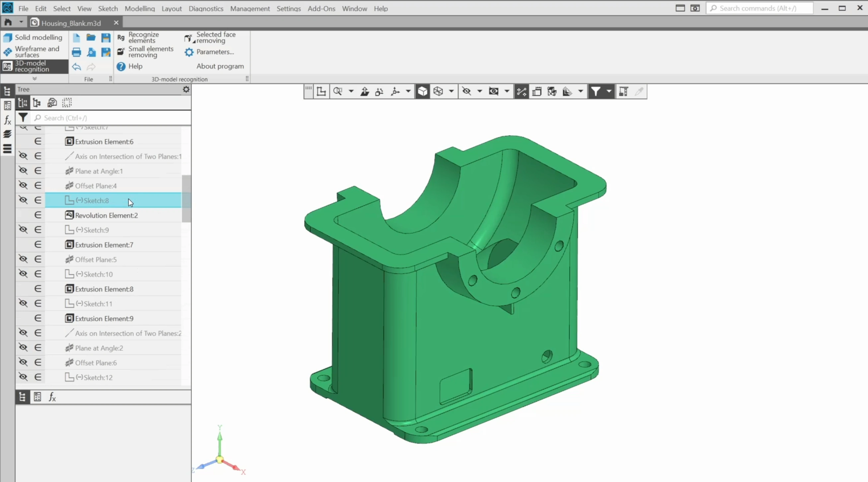Screen dimensions: 868x482
Task: Open dropdown arrow next to viewport filter
Action: pyautogui.click(x=609, y=91)
